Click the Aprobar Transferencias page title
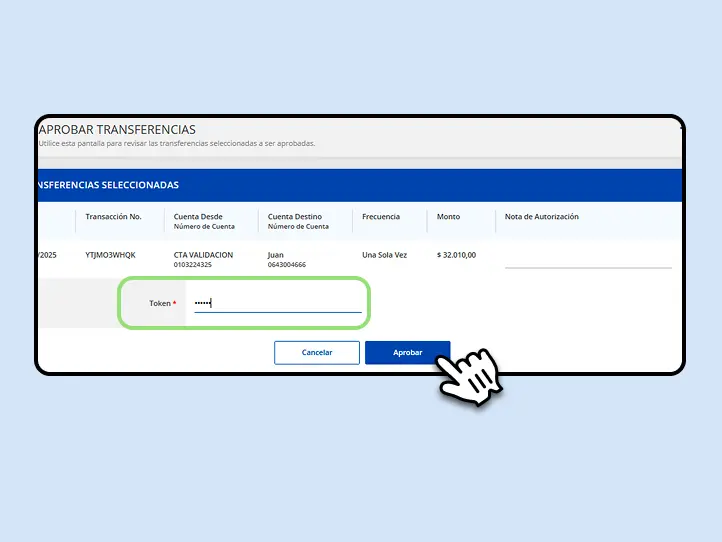The width and height of the screenshot is (722, 542). (117, 129)
